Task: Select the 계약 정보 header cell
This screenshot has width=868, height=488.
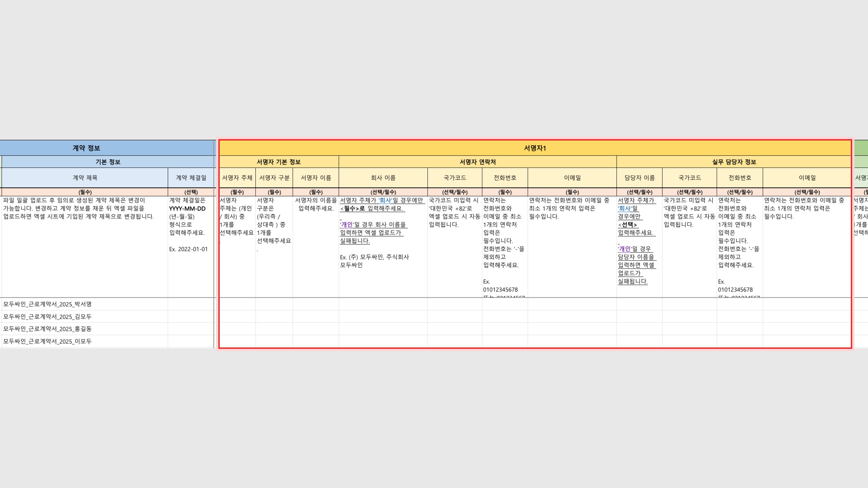Action: 86,148
